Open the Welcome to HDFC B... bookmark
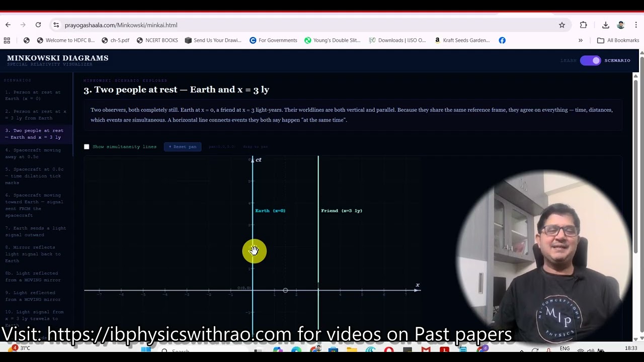 click(x=65, y=40)
